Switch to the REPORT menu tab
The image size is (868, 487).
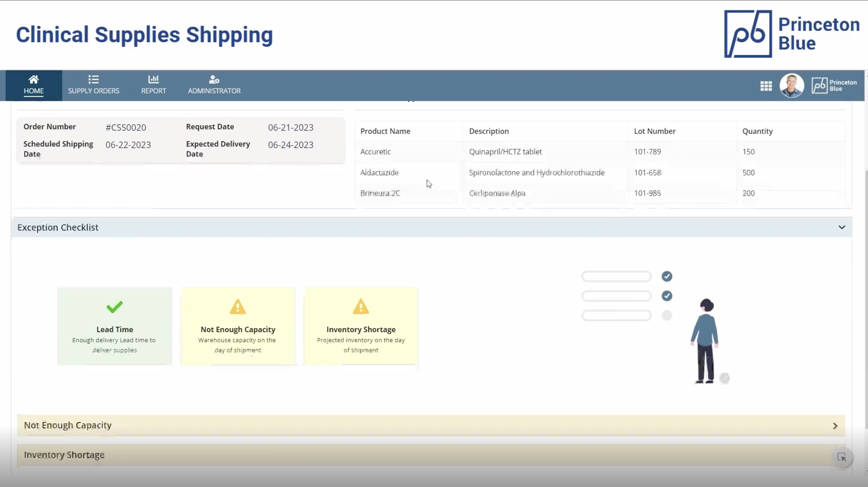153,90
